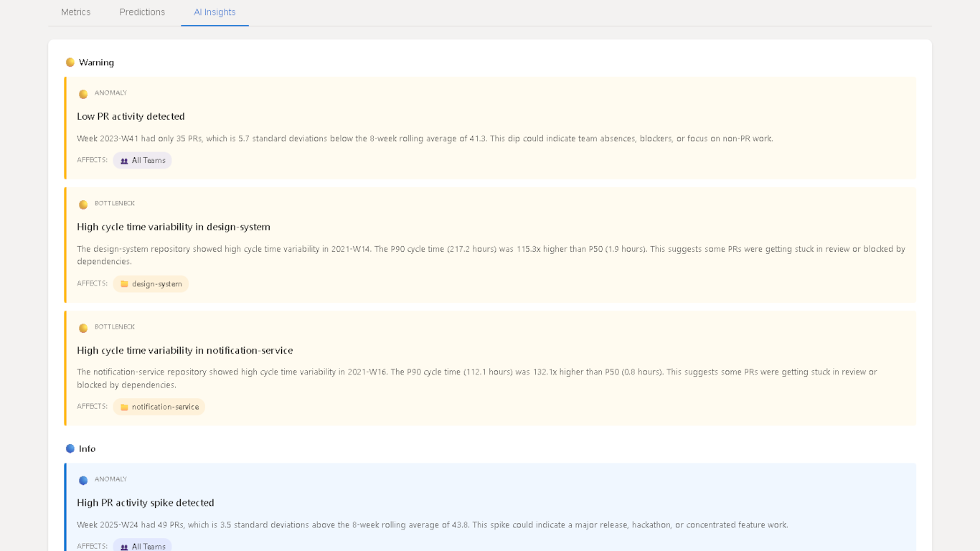The height and width of the screenshot is (551, 980).
Task: Click the bottleneck icon on notification-service card
Action: click(x=83, y=328)
